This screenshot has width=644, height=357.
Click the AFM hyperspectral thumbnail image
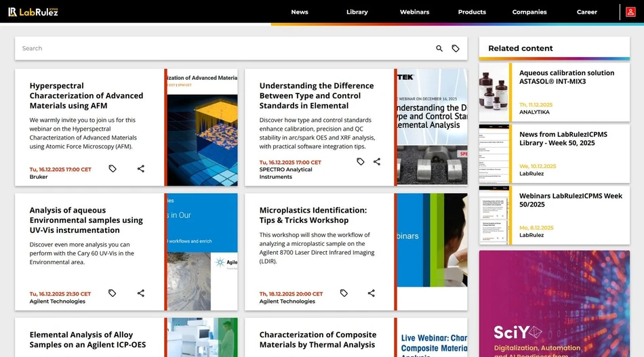tap(203, 127)
